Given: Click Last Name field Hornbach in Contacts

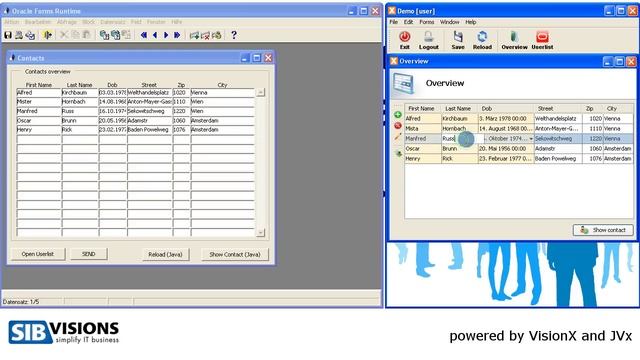Looking at the screenshot, I should [80, 102].
